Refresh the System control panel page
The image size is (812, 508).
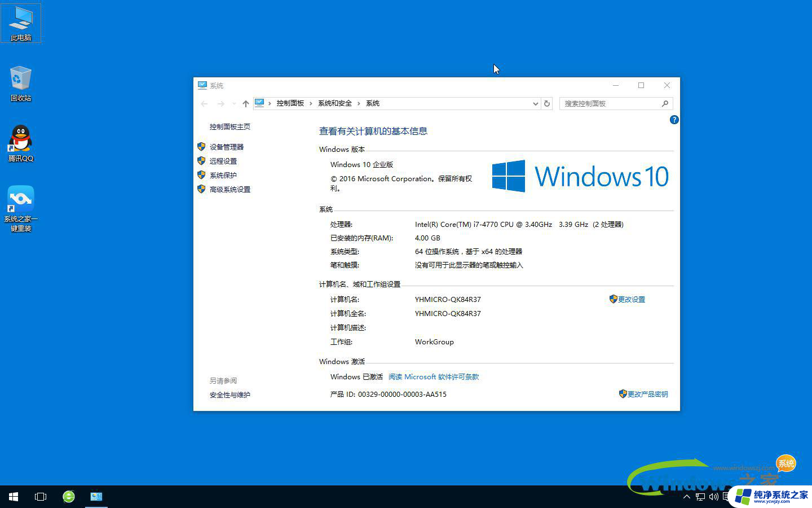(x=546, y=103)
